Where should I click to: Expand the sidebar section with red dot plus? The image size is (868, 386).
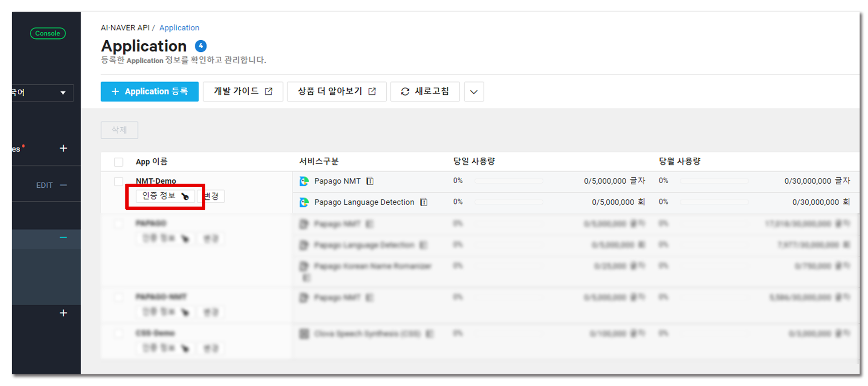pyautogui.click(x=64, y=148)
